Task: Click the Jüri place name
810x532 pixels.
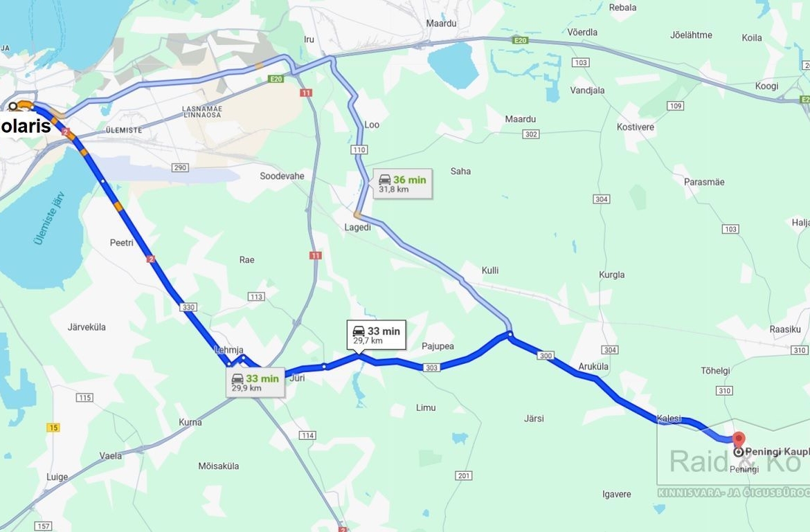Action: [297, 378]
